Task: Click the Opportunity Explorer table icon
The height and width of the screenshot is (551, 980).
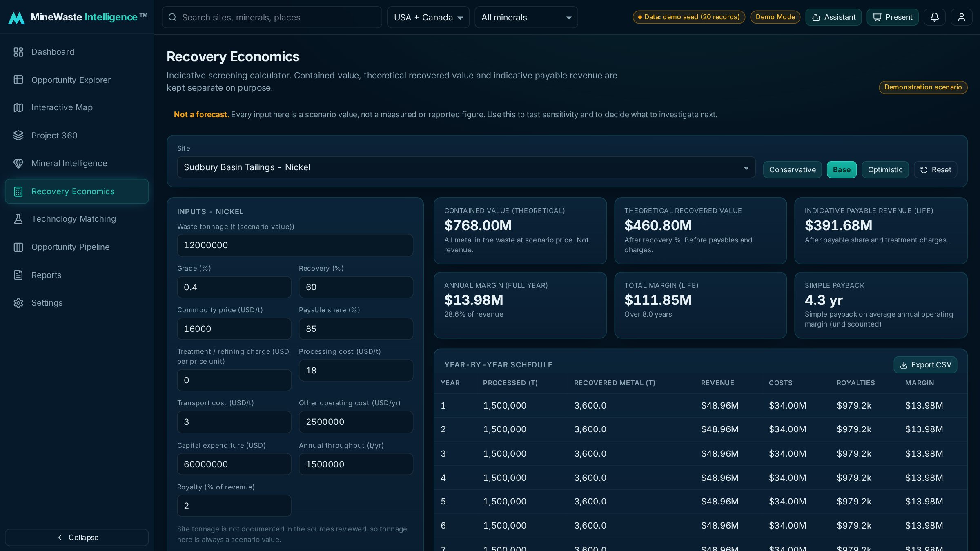Action: coord(18,80)
